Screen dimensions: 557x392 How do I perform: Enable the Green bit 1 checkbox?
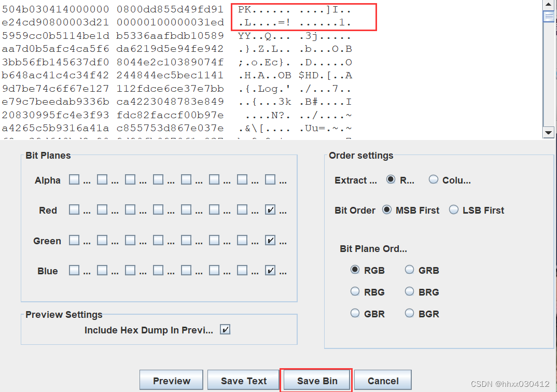click(x=242, y=241)
